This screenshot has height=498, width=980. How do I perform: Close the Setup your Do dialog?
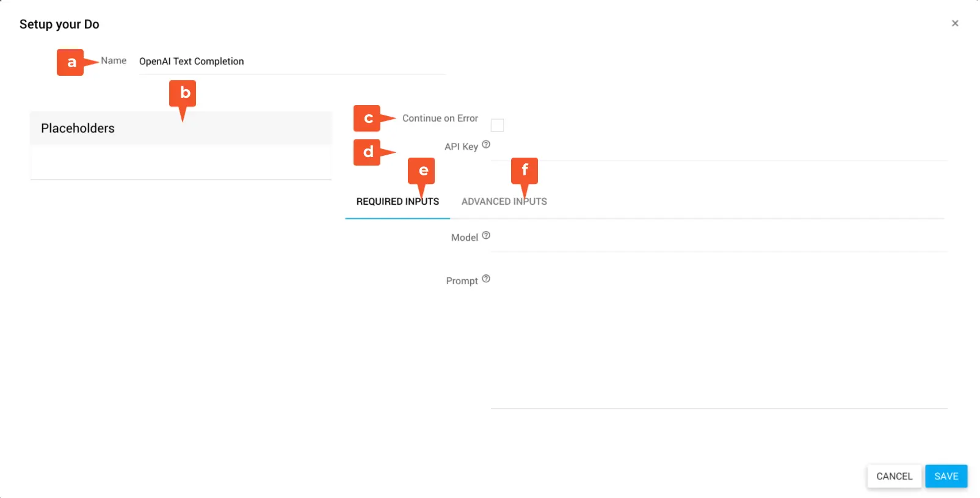pos(955,23)
